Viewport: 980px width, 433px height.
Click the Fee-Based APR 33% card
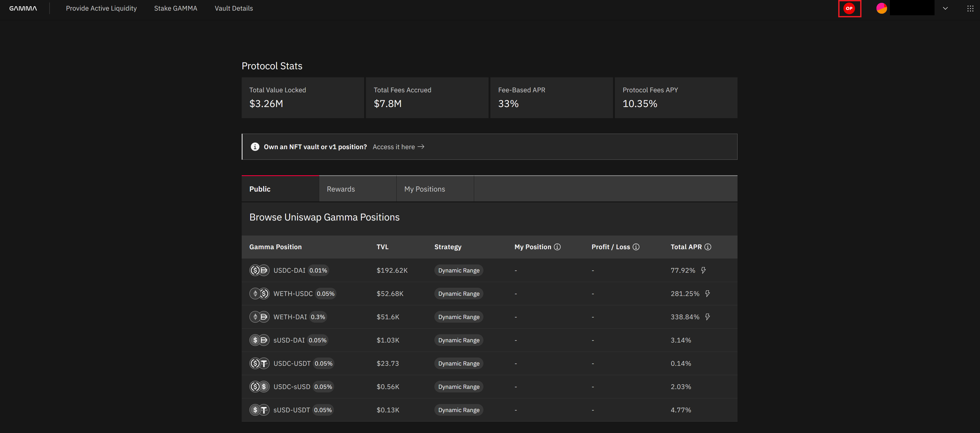click(552, 98)
